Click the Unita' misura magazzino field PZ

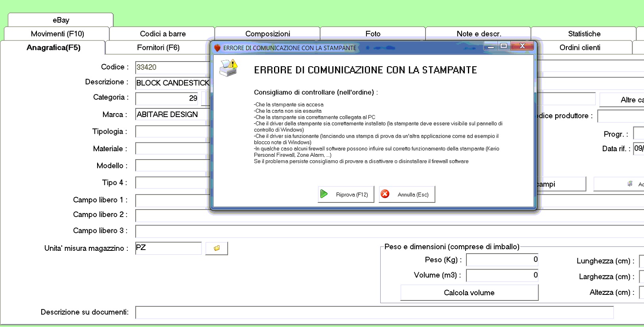click(169, 248)
